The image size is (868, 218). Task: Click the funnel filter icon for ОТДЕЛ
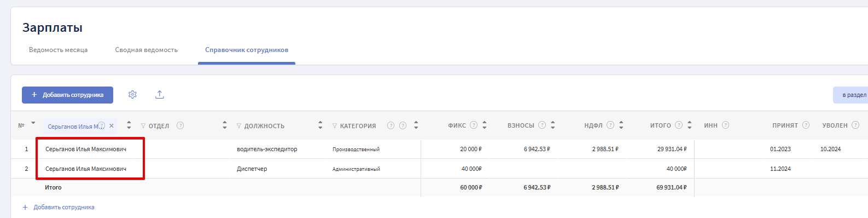pyautogui.click(x=143, y=126)
